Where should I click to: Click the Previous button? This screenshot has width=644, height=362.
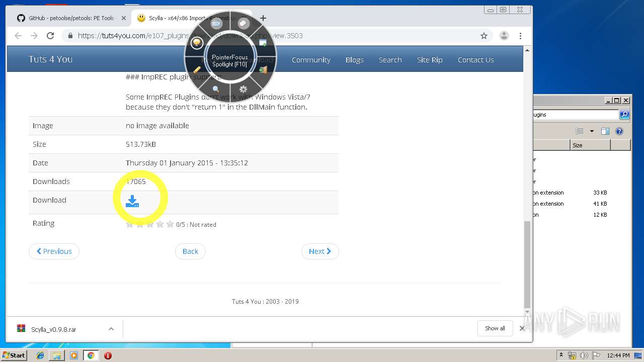pos(54,251)
